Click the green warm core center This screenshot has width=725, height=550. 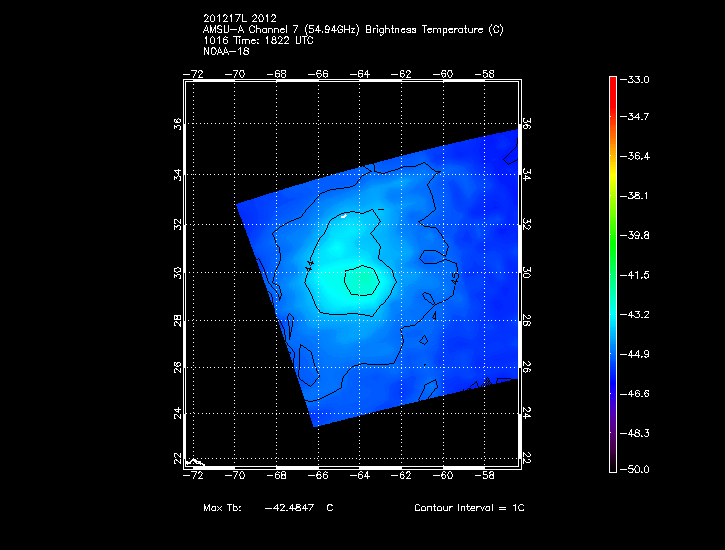tap(361, 281)
